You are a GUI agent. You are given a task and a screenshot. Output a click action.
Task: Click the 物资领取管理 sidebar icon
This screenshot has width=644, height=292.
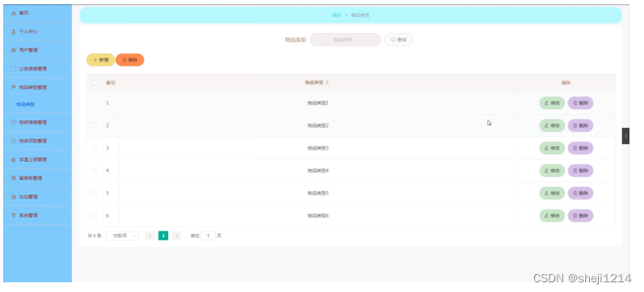click(x=14, y=141)
